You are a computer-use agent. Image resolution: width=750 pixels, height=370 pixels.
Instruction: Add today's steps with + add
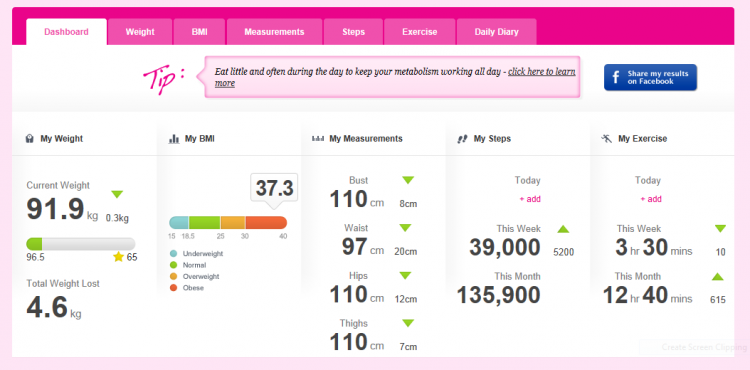click(530, 199)
